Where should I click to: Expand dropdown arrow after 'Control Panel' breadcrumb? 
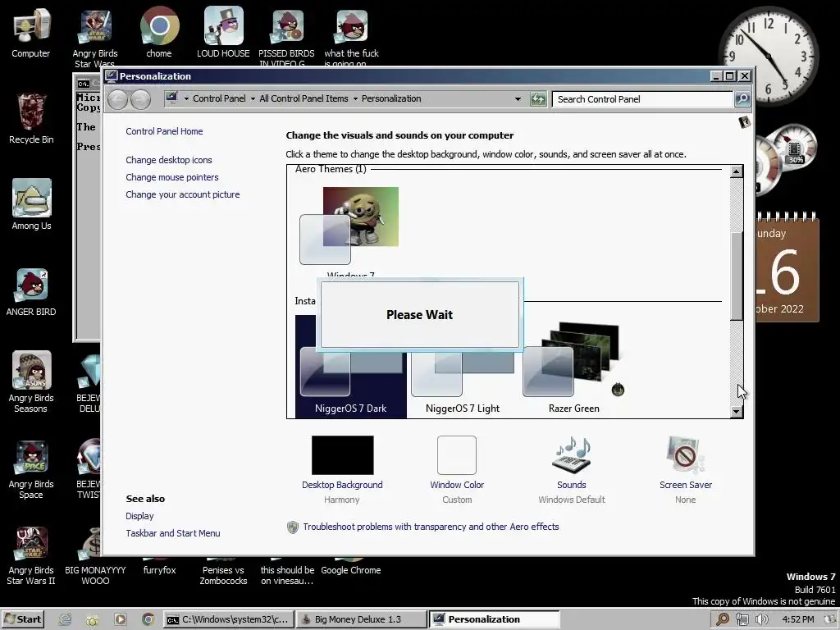pyautogui.click(x=253, y=98)
